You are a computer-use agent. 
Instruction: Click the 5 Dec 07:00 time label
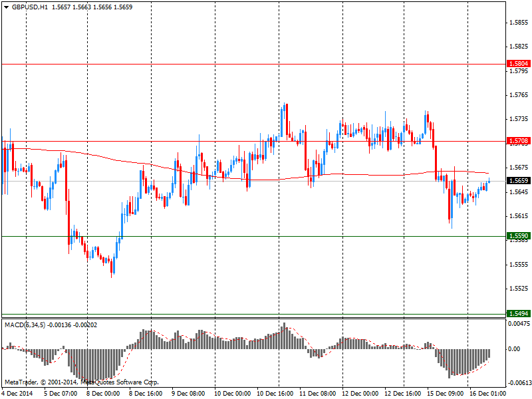pos(61,394)
